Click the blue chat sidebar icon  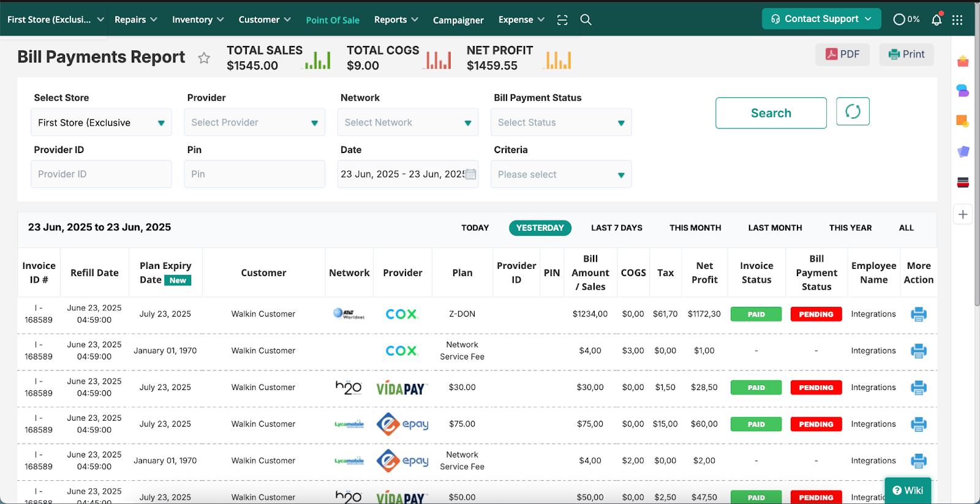click(x=963, y=91)
